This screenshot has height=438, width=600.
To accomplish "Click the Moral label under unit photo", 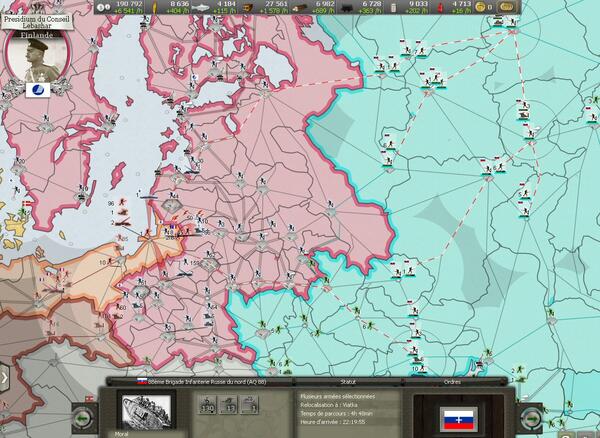I will (122, 434).
